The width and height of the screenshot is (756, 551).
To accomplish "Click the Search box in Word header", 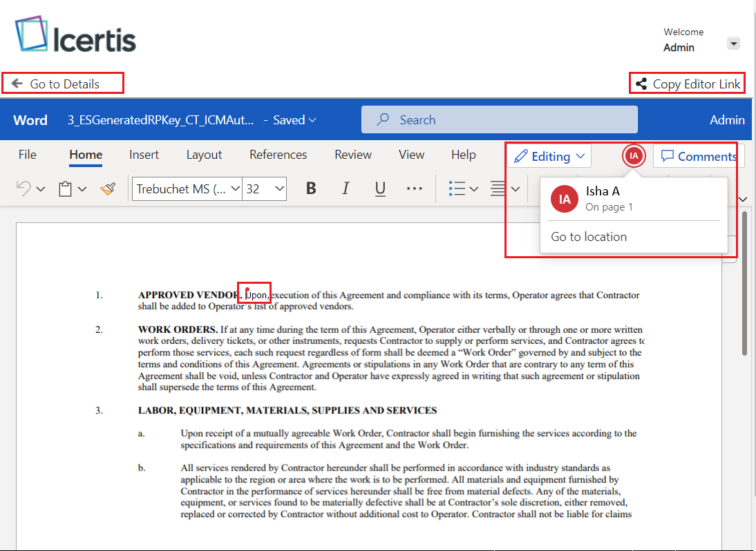I will [x=499, y=119].
